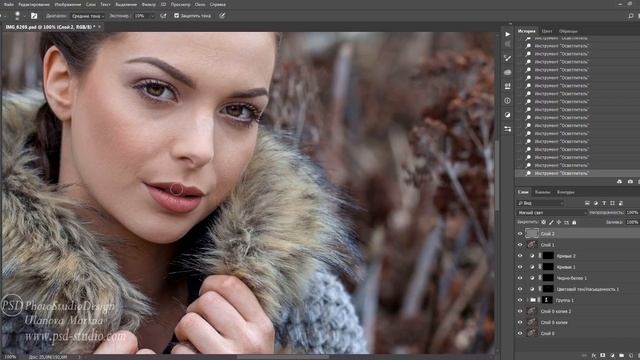Hide the Кривые 2 adjustment layer
This screenshot has height=360, width=640.
520,256
